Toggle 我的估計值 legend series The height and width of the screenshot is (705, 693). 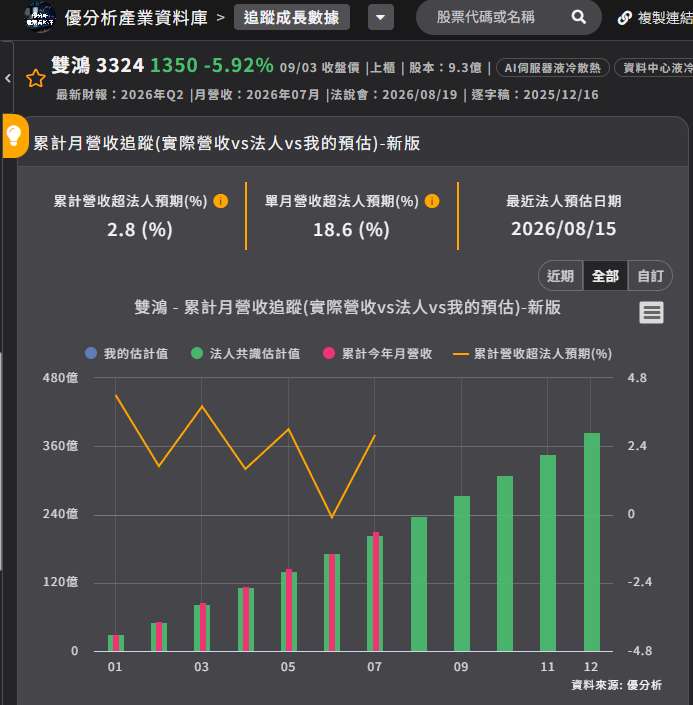(126, 353)
